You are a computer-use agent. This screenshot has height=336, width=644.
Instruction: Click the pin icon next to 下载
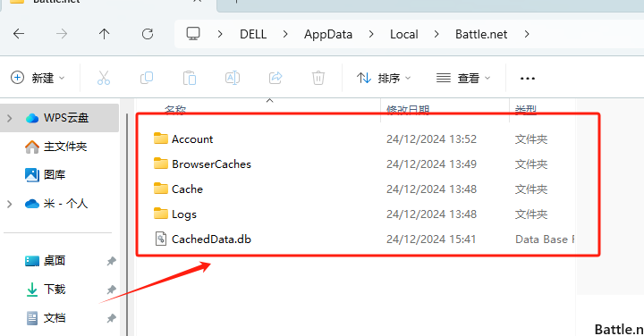click(x=111, y=290)
